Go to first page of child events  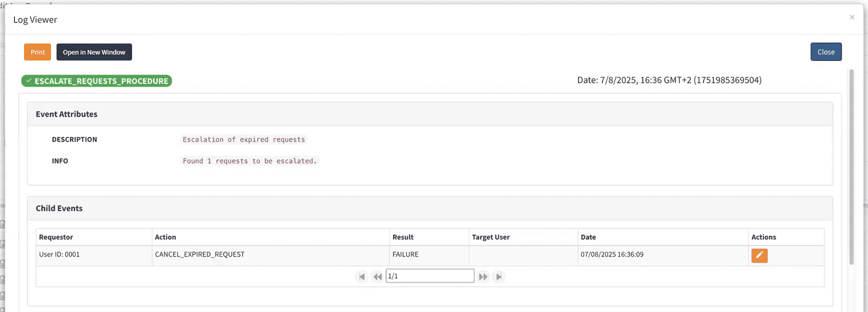[x=362, y=276]
